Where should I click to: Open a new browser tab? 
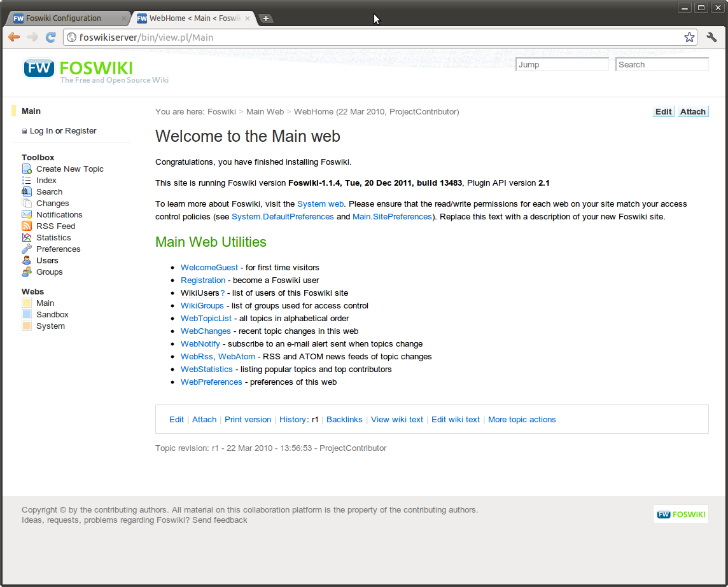[265, 18]
